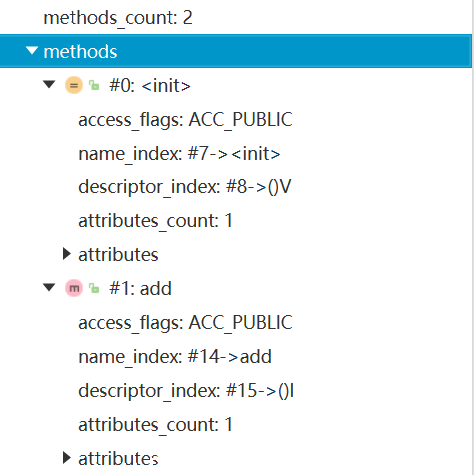Select attributes_count: 1 under add method
This screenshot has height=475, width=474.
click(155, 425)
